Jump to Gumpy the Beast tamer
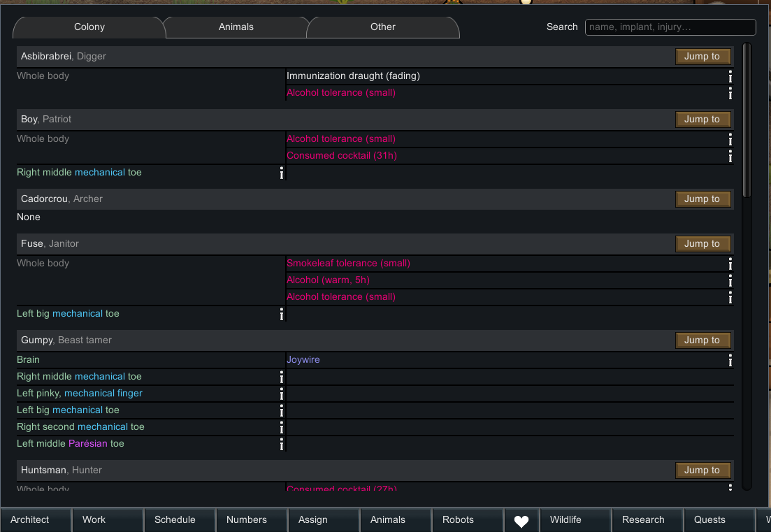The image size is (771, 532). [702, 340]
